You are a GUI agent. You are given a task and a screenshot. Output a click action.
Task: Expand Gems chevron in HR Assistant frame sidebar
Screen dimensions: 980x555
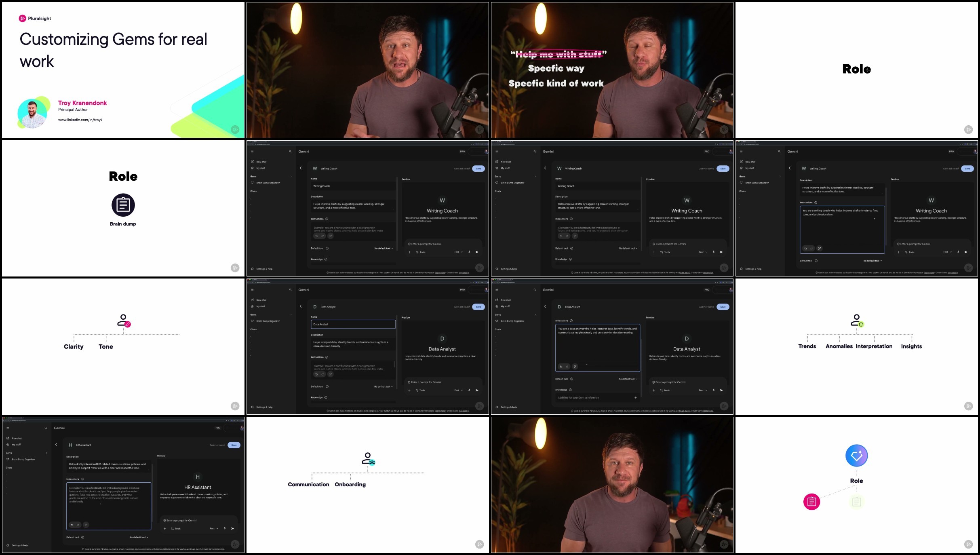point(46,453)
